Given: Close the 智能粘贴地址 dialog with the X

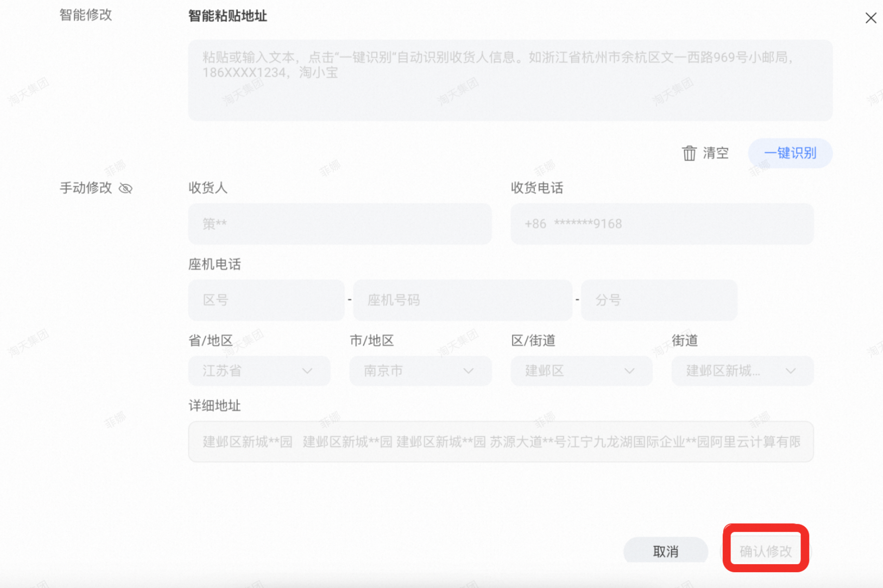Looking at the screenshot, I should [x=871, y=18].
